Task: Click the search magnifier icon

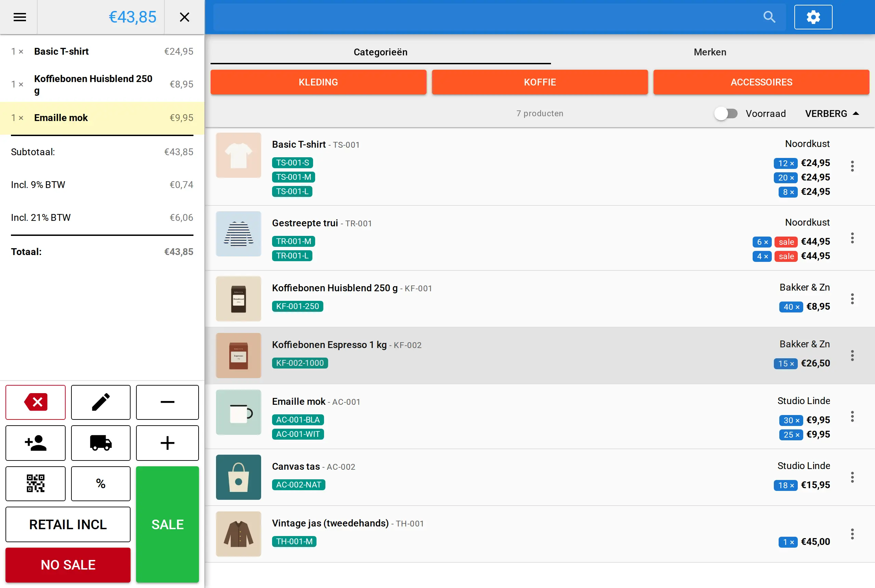Action: click(x=769, y=17)
